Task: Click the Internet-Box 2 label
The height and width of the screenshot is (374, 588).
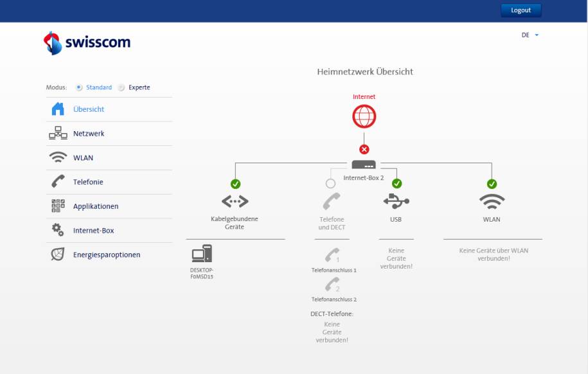Action: (x=364, y=178)
